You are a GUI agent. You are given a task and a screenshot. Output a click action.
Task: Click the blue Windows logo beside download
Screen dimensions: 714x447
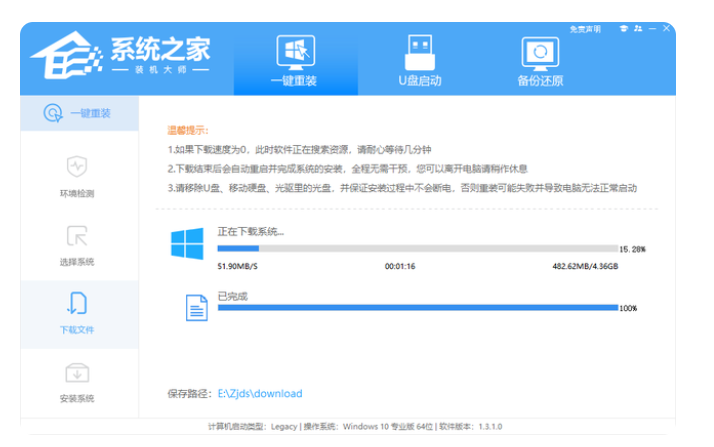pos(187,244)
